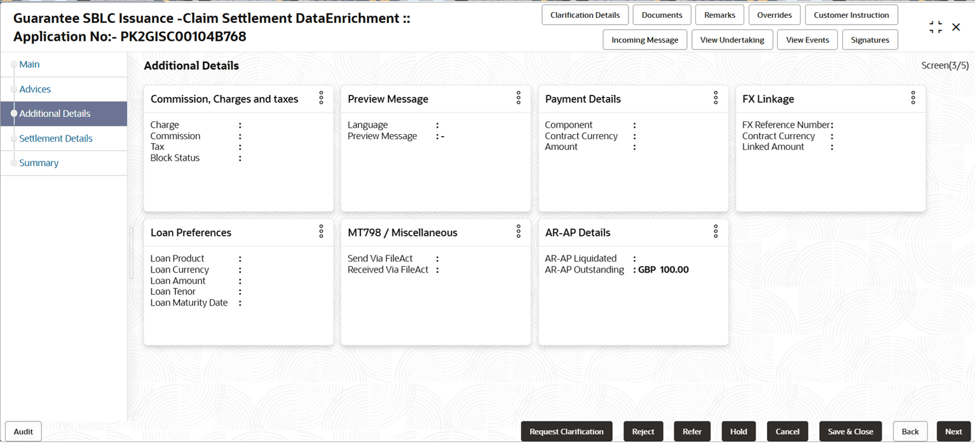
Task: Click the Loan Tenor label
Action: coord(173,292)
